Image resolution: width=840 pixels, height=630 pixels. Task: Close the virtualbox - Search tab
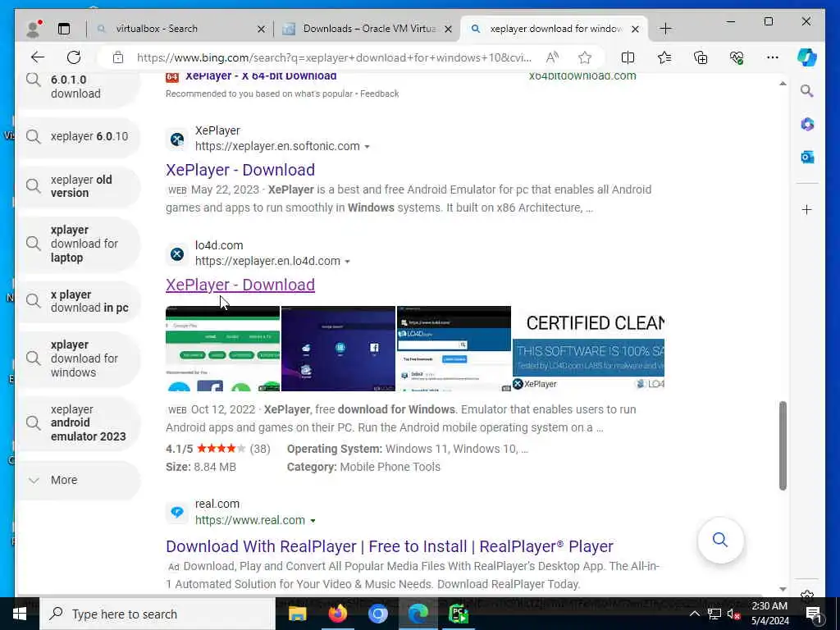pos(261,29)
